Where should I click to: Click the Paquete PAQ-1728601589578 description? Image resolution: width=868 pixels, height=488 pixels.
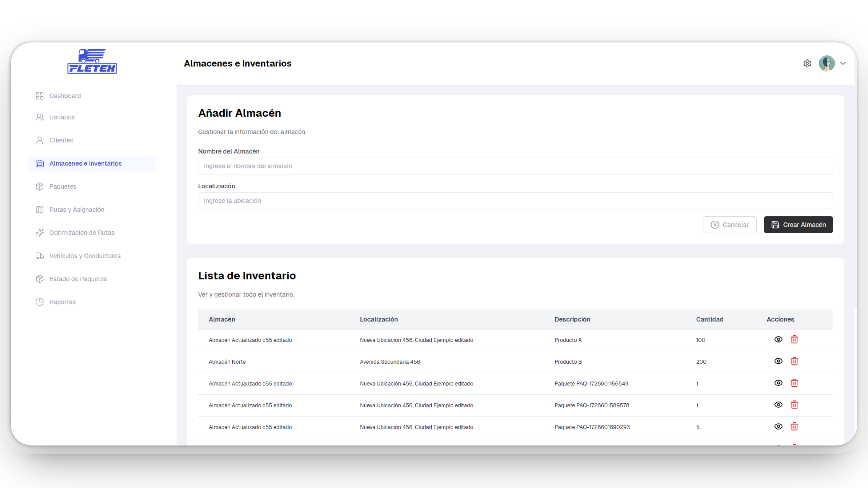click(592, 405)
